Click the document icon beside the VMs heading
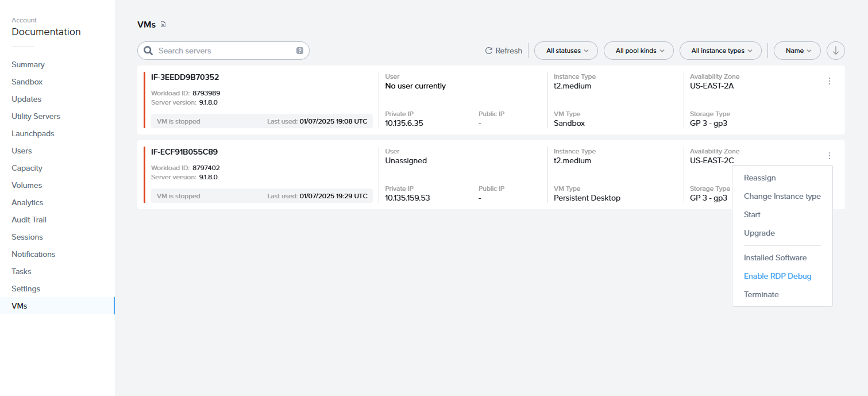 click(x=163, y=24)
